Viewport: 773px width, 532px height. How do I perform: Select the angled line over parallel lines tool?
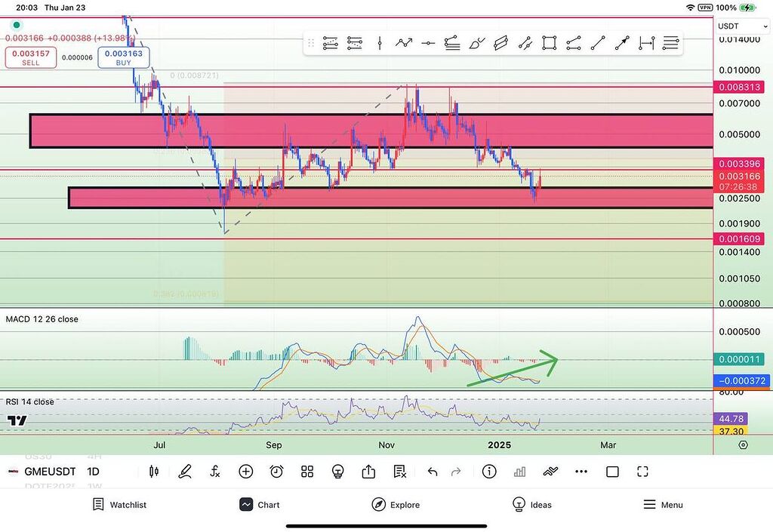click(x=452, y=43)
